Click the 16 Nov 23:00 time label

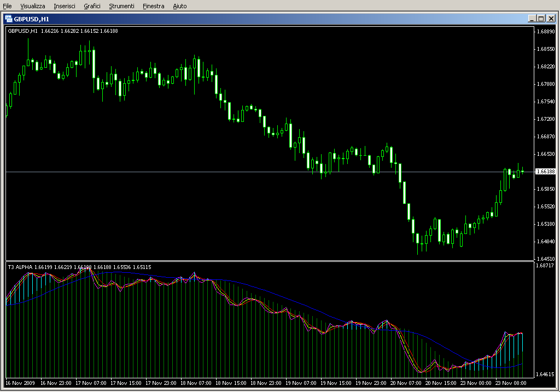(x=56, y=383)
